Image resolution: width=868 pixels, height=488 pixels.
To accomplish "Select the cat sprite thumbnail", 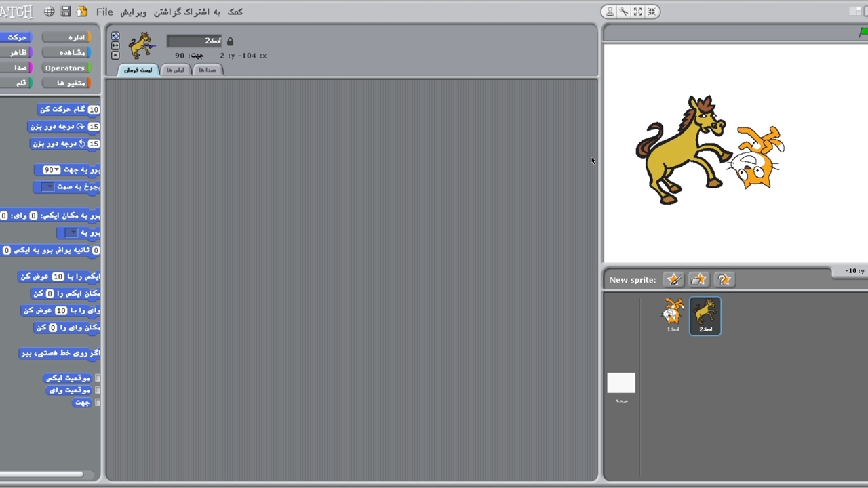I will pyautogui.click(x=673, y=315).
